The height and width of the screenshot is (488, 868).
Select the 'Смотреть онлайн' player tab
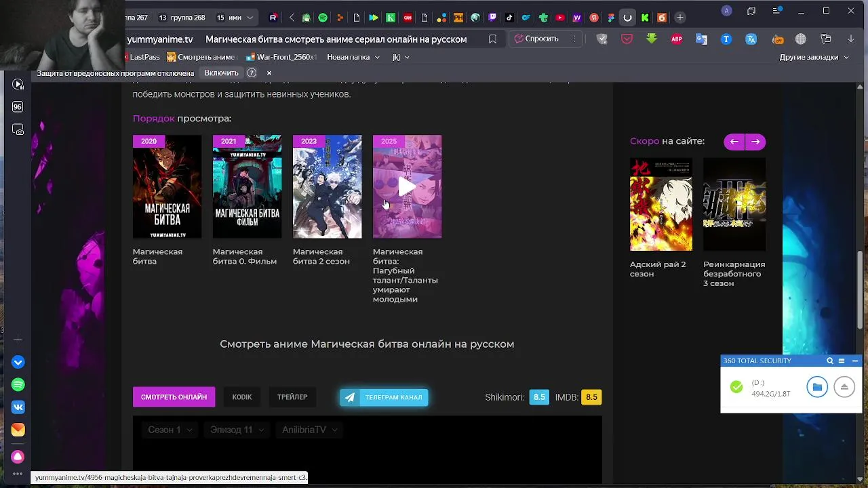tap(174, 397)
